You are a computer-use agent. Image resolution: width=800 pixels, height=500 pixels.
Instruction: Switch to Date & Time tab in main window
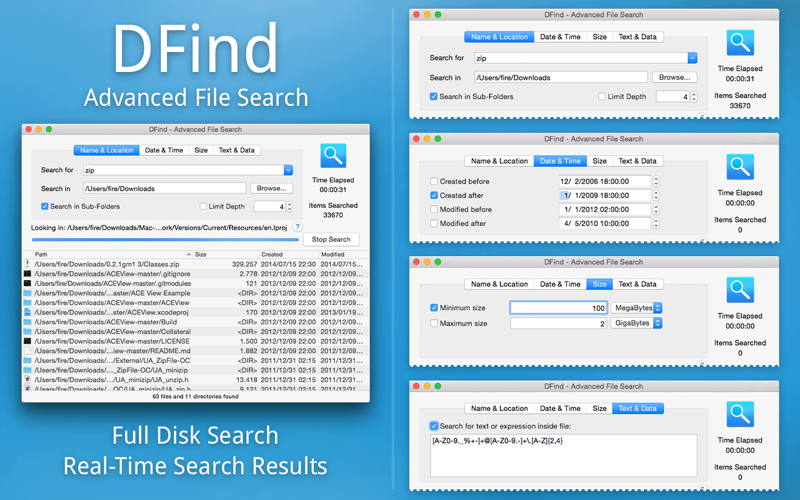[164, 150]
